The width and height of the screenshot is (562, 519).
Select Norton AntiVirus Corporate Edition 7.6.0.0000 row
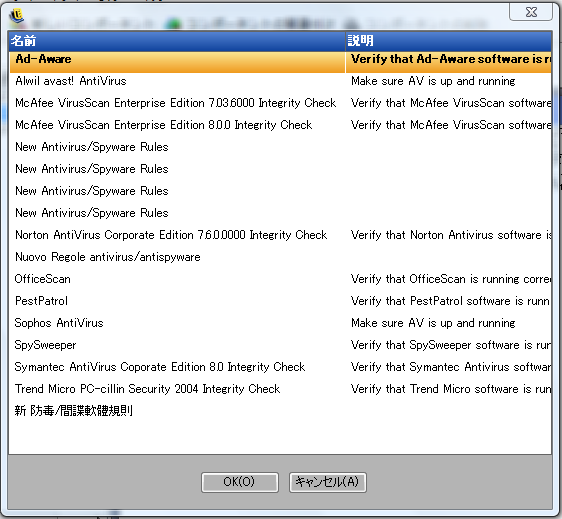pos(280,235)
